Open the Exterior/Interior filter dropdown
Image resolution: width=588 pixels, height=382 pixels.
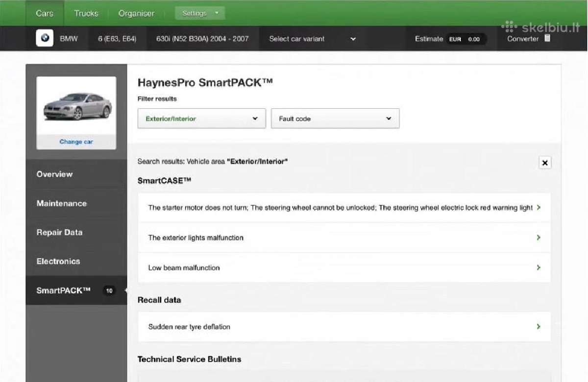pos(202,119)
